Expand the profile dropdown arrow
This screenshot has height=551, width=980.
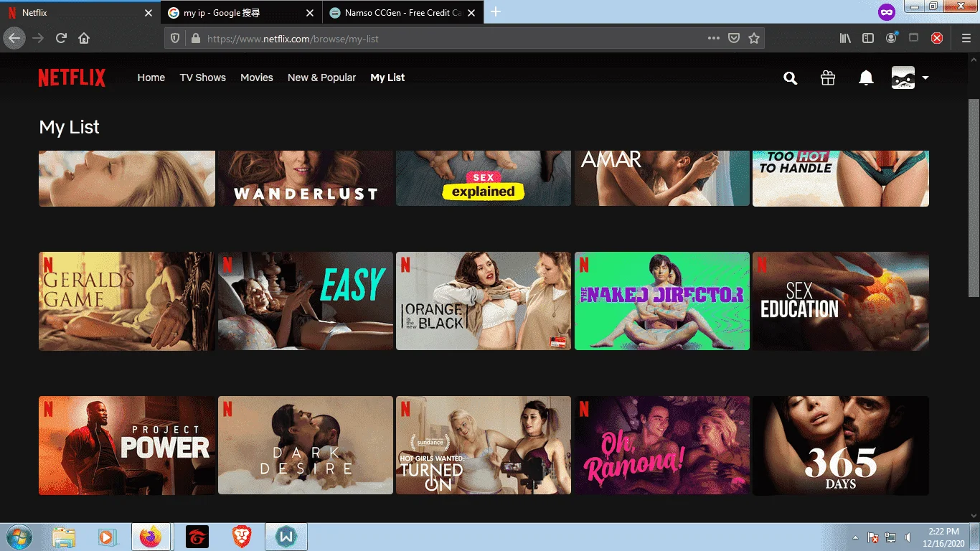(925, 77)
